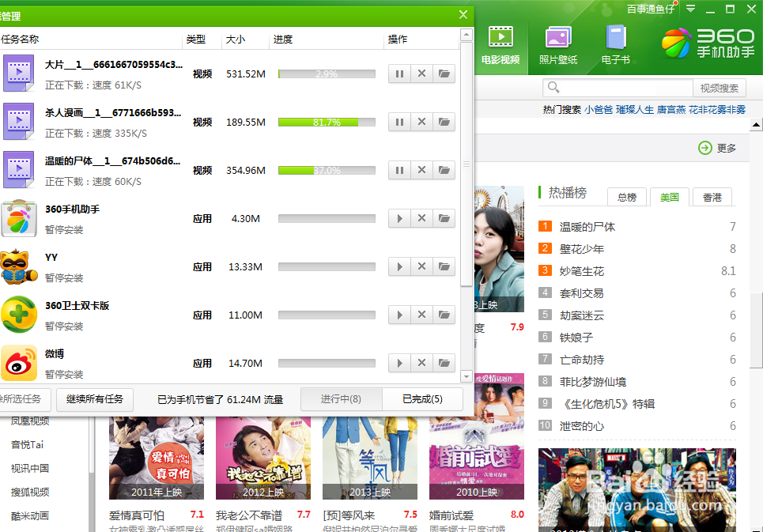Resume the YY app install task
763x532 pixels.
399,266
